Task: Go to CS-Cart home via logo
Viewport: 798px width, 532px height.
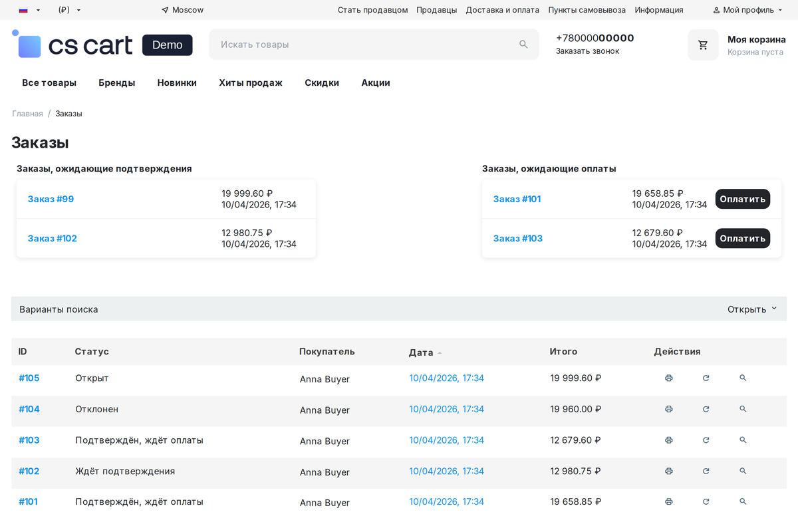Action: [x=102, y=45]
